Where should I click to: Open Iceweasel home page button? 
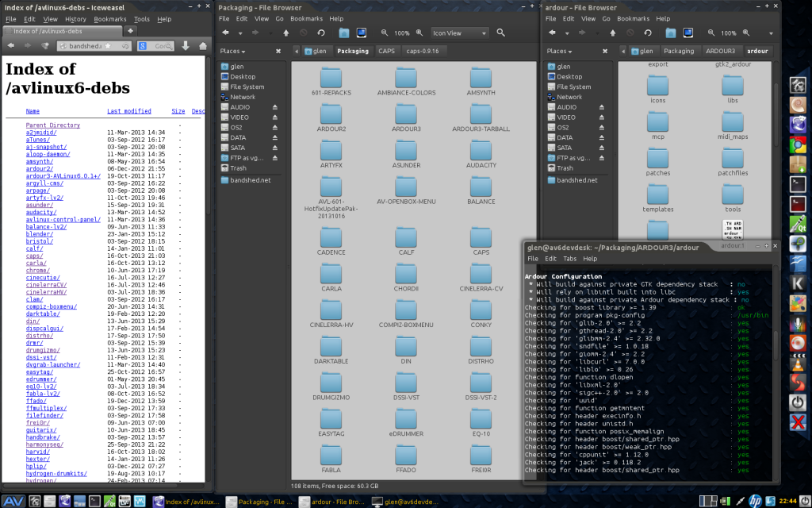click(203, 45)
